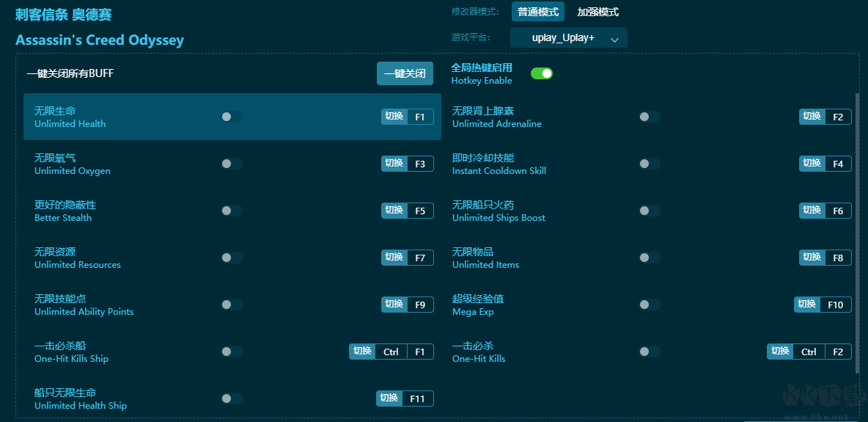Click 切换 button for Unlimited Resources
Screen dimensions: 868x422
394,258
